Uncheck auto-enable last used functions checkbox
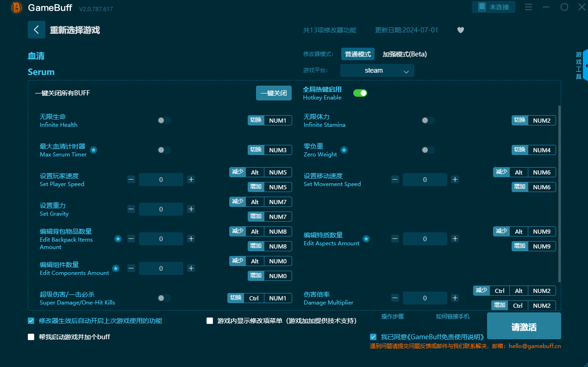This screenshot has height=367, width=588. click(31, 321)
